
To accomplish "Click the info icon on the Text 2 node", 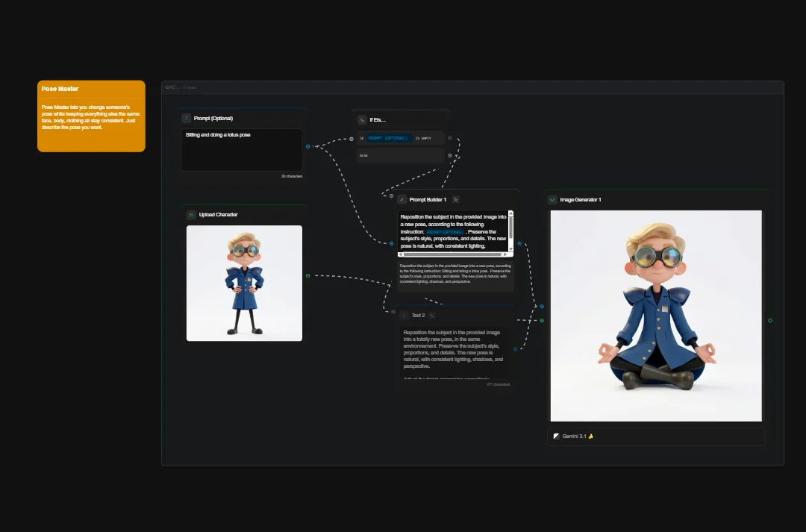I will point(404,315).
